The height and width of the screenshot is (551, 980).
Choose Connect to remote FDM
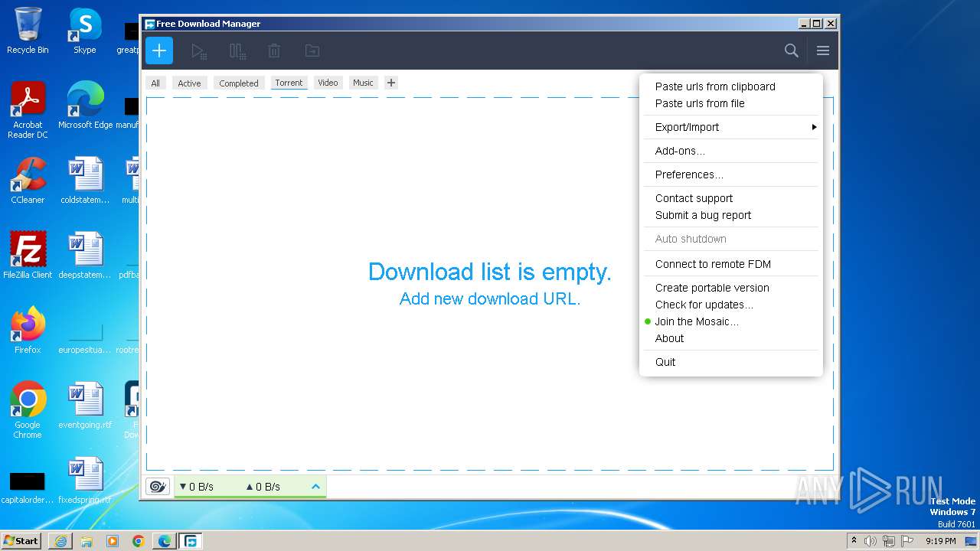point(731,264)
